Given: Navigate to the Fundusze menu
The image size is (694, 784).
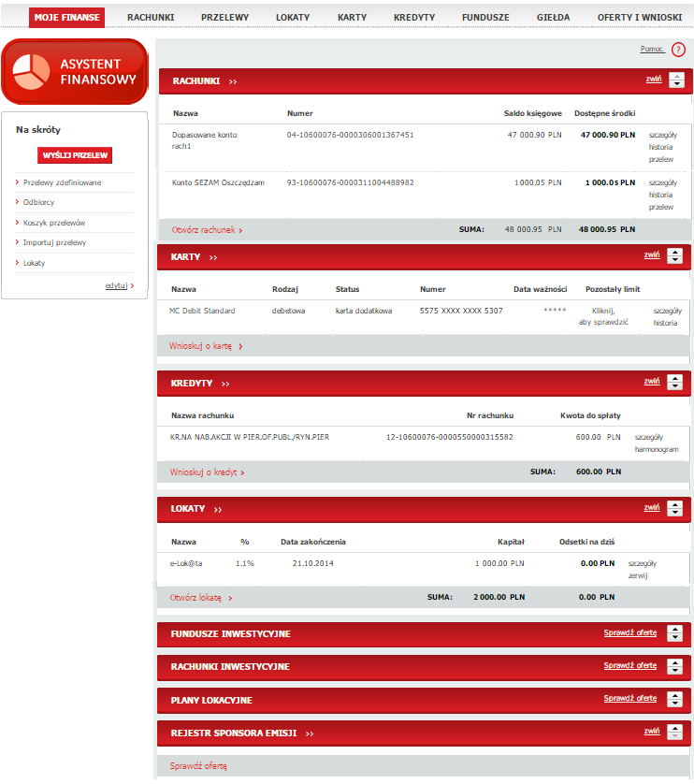Looking at the screenshot, I should coord(485,18).
